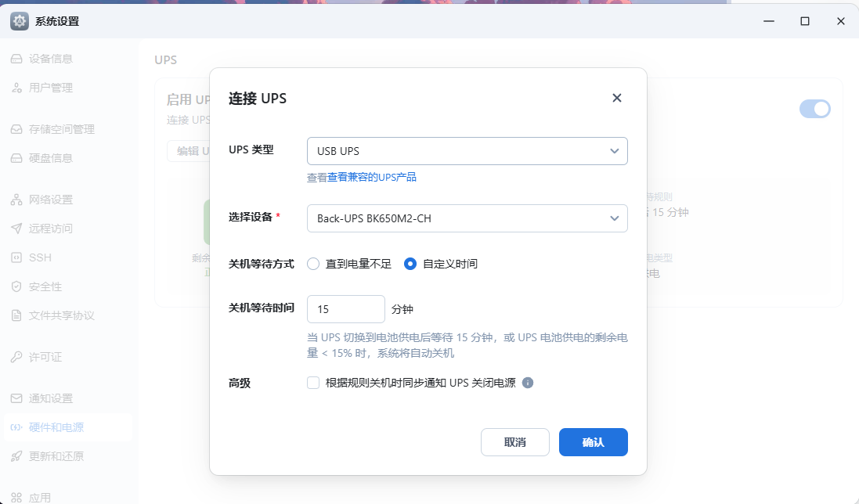Click the shutdown wait time input field

click(x=345, y=308)
